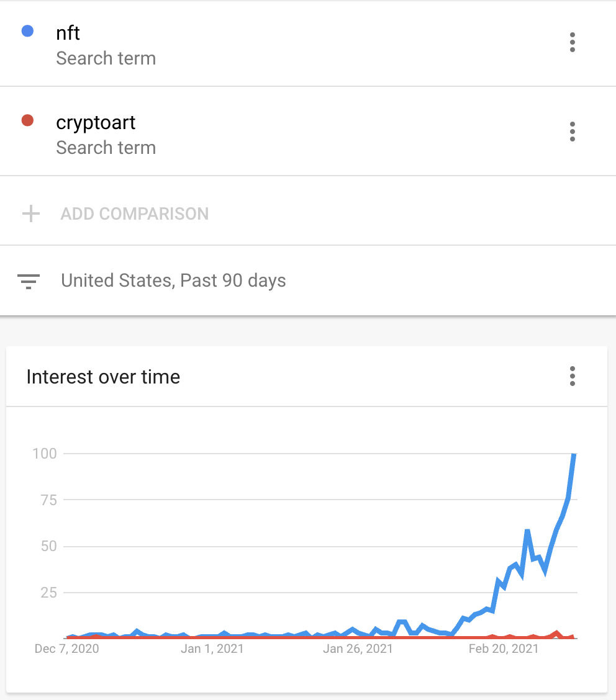This screenshot has width=616, height=700.
Task: Click the Interest over time heading
Action: [x=103, y=377]
